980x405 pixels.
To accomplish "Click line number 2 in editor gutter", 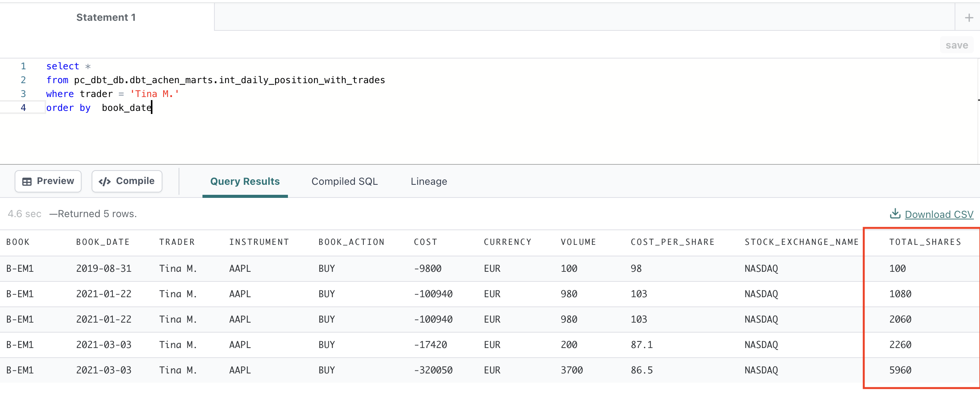I will (23, 80).
